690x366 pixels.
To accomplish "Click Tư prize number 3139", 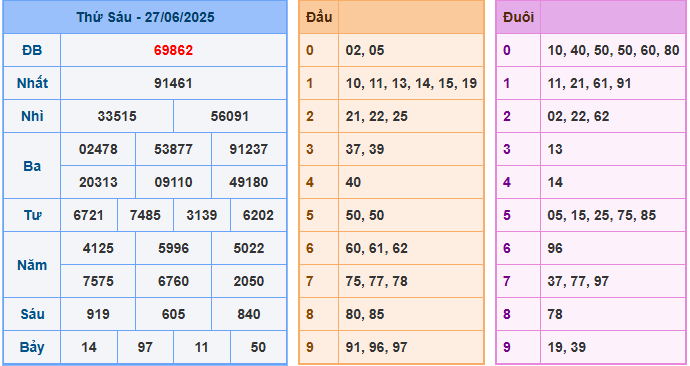I will 202,215.
